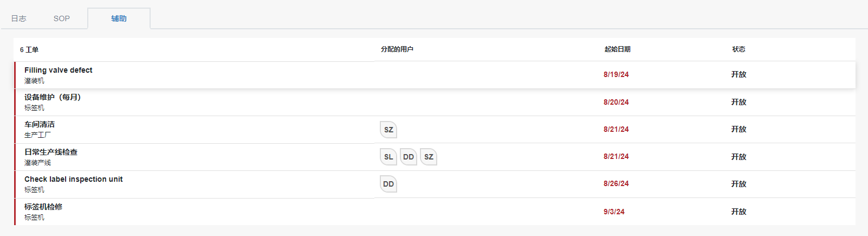Open Filling valve defect work order
This screenshot has height=236, width=868.
[59, 70]
